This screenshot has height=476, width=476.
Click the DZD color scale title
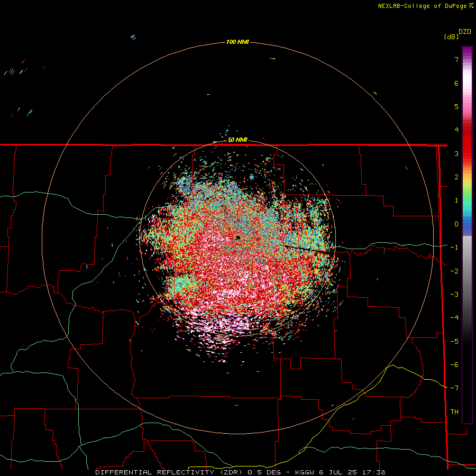point(465,32)
